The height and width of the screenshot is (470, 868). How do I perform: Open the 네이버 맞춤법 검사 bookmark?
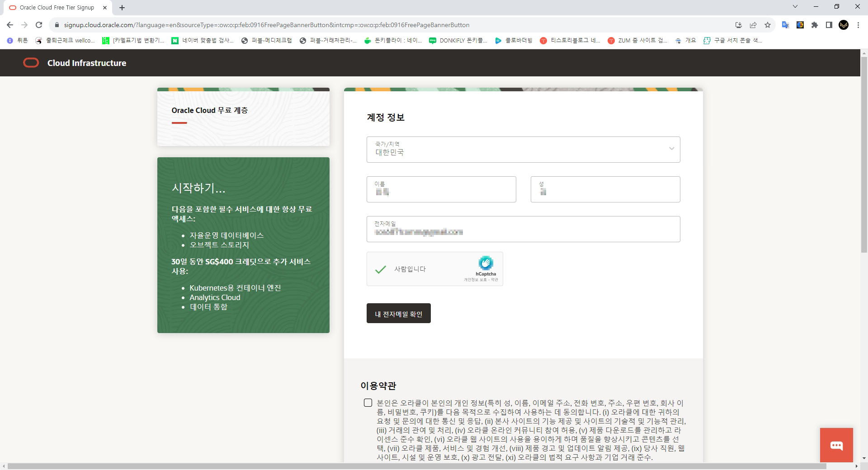pyautogui.click(x=203, y=40)
